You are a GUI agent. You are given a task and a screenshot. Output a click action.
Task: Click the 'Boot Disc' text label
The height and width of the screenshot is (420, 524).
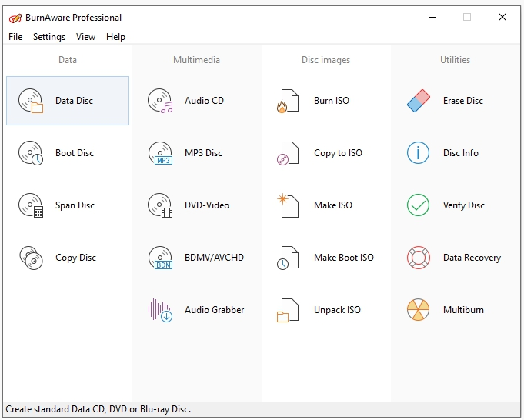tap(75, 153)
